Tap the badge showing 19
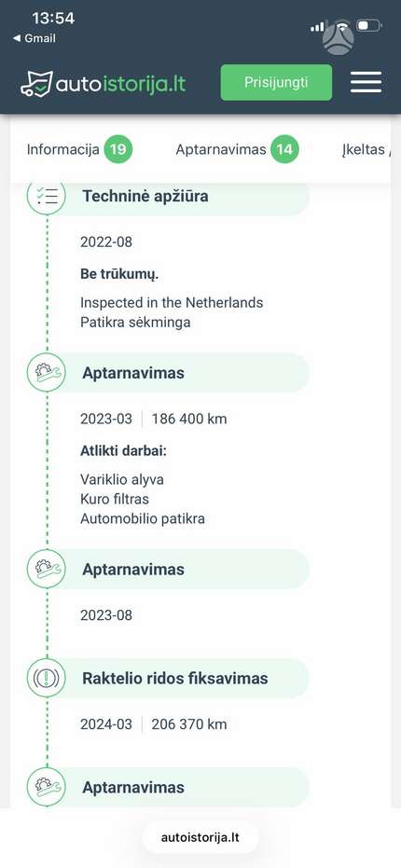The image size is (401, 868). [118, 149]
